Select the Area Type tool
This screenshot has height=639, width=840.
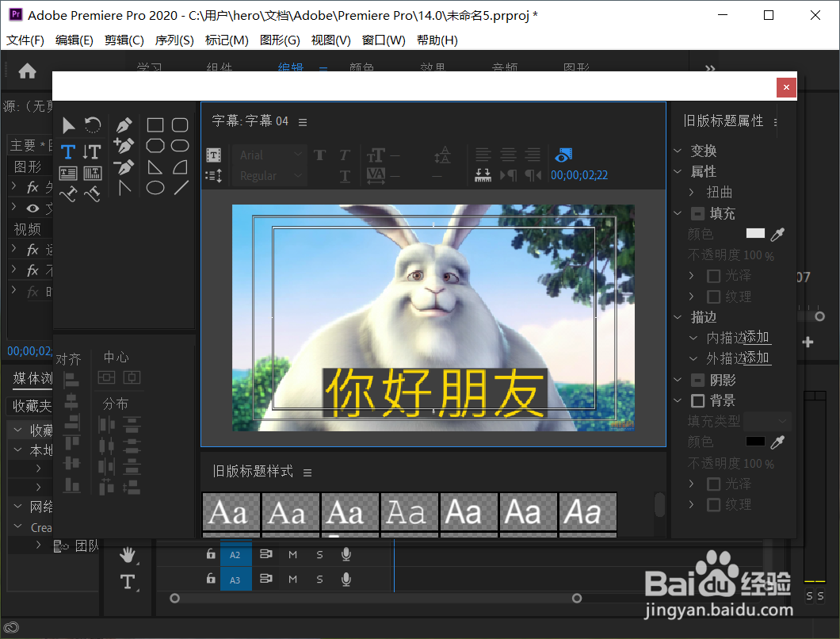(68, 173)
